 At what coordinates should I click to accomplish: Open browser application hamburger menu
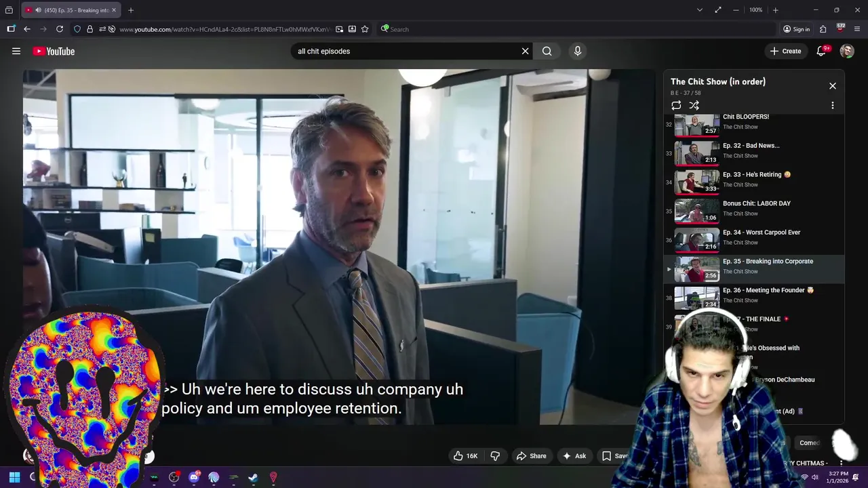(857, 29)
